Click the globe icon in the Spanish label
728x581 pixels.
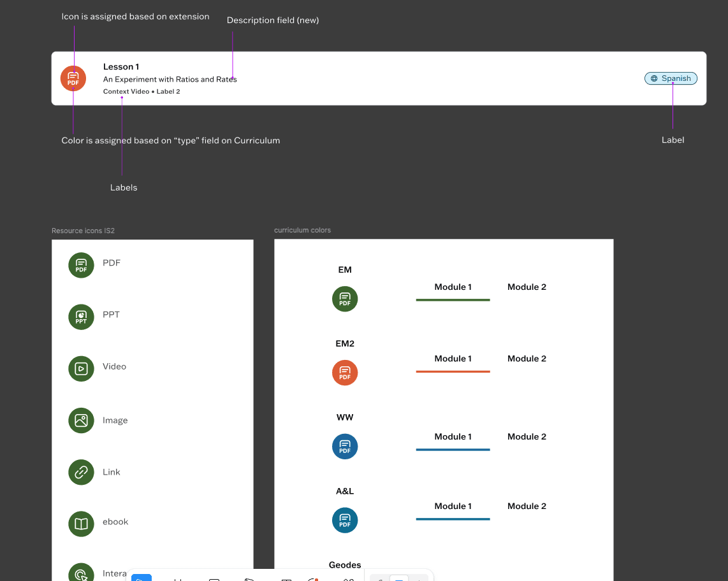pyautogui.click(x=654, y=78)
